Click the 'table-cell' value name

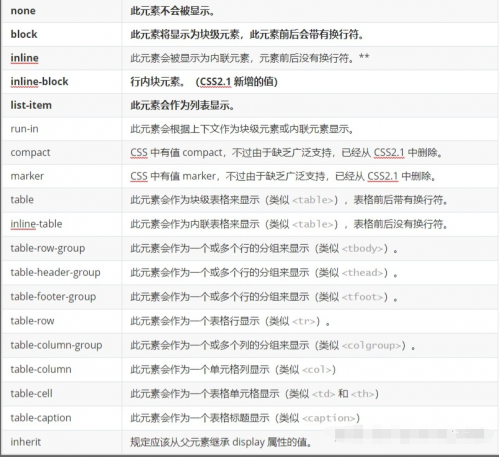[x=31, y=393]
